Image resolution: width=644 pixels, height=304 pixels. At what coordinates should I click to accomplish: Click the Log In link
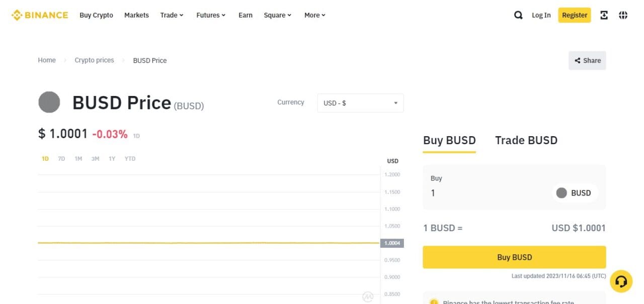(x=541, y=15)
